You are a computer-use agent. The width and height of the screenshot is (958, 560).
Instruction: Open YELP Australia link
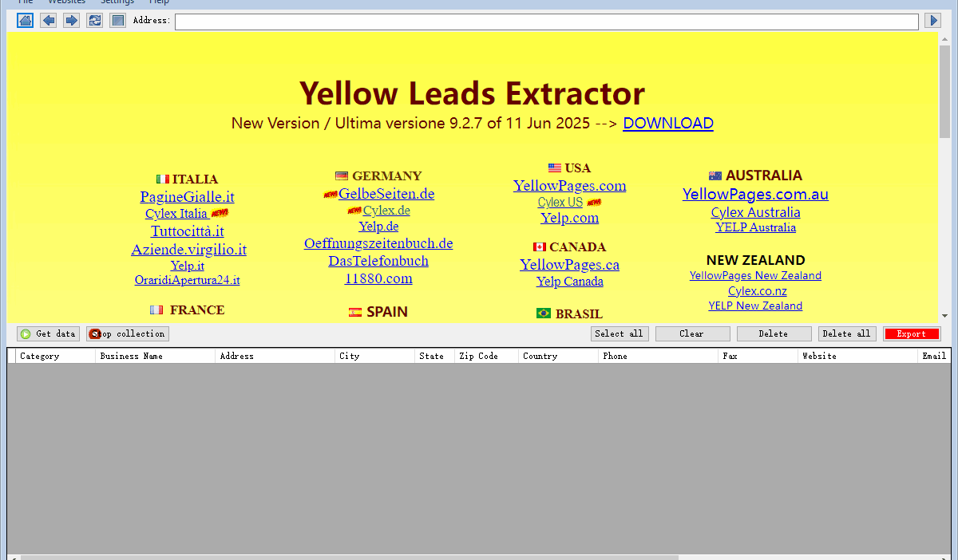[756, 227]
